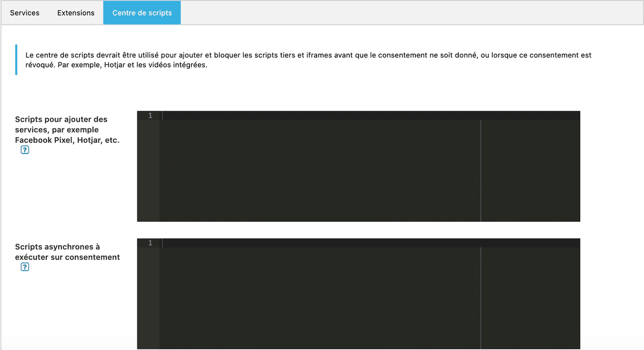
Task: Switch to the Services tab
Action: (x=25, y=13)
